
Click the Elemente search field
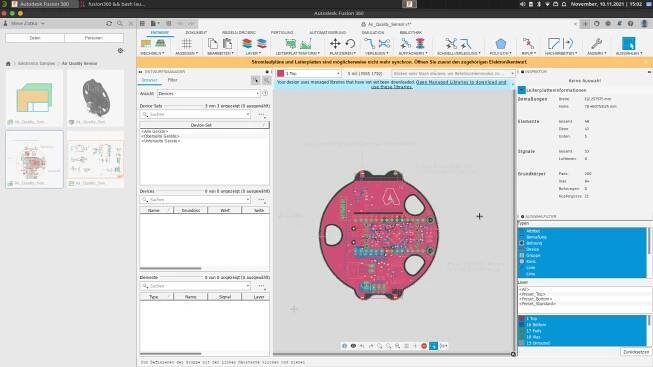195,286
